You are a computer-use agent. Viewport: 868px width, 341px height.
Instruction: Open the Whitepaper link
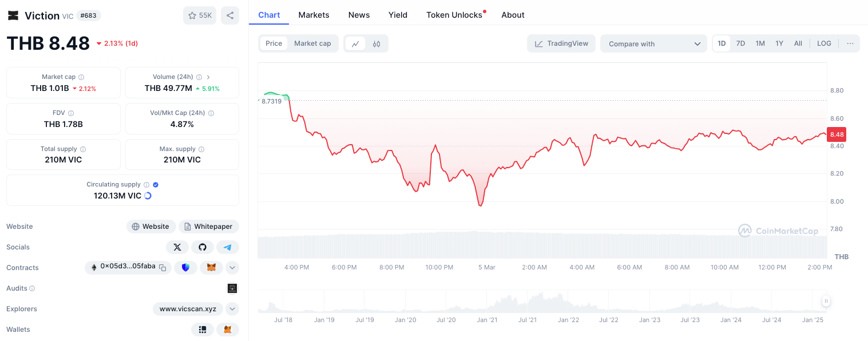coord(209,227)
